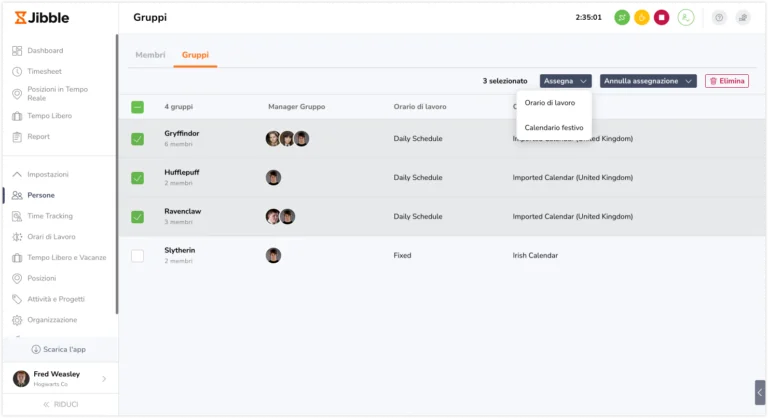Click the green timer switch button
This screenshot has width=768, height=418.
point(622,18)
